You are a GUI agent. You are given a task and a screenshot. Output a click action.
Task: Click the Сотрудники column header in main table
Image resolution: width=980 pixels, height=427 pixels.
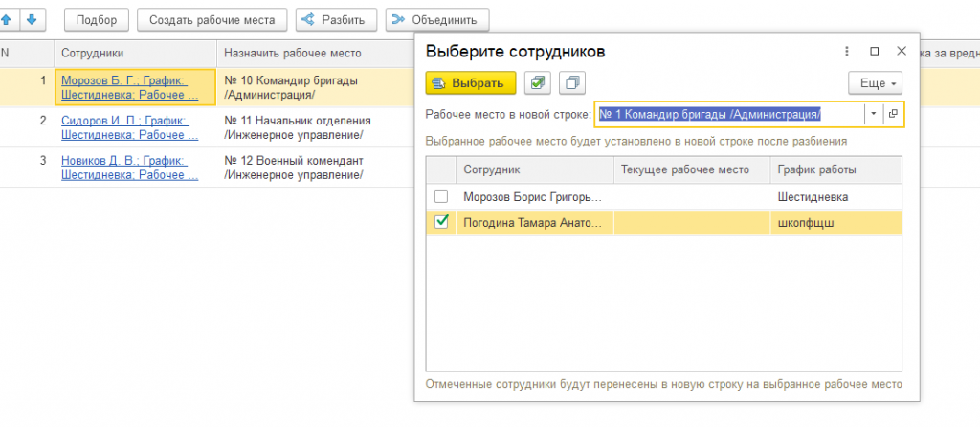[135, 54]
